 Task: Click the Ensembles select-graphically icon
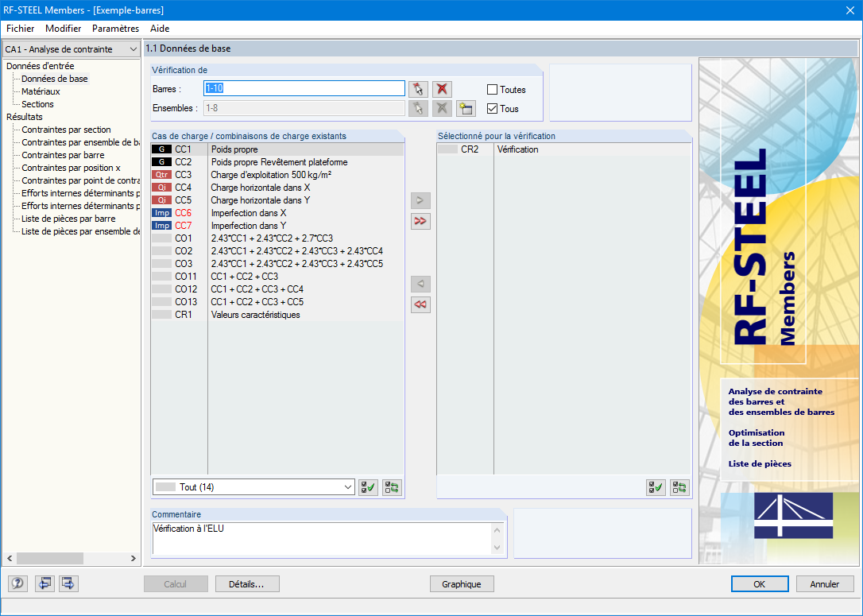click(418, 108)
